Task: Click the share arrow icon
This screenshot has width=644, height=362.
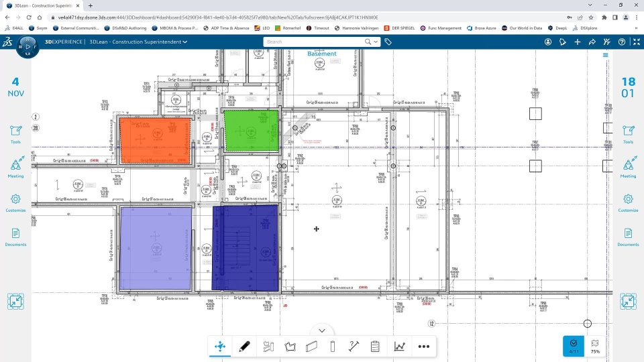Action: 592,42
